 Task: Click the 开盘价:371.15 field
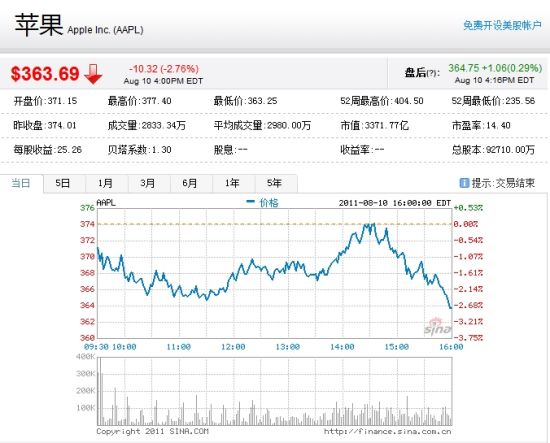[45, 101]
